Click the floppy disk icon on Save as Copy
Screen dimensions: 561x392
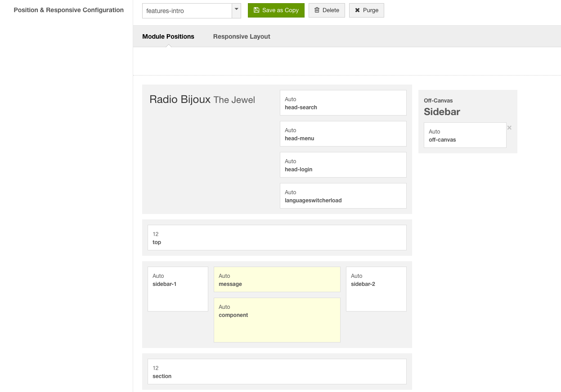[256, 10]
